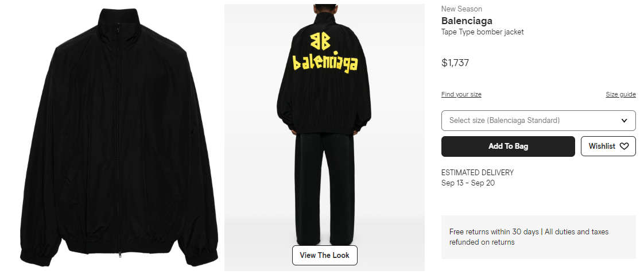Expand the size selector chevron arrow
Image resolution: width=644 pixels, height=274 pixels.
[x=624, y=121]
